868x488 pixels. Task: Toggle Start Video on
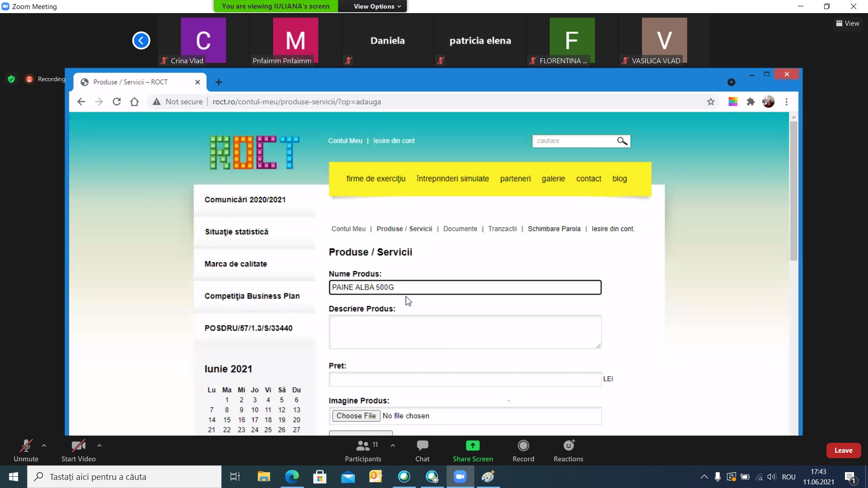coord(78,450)
